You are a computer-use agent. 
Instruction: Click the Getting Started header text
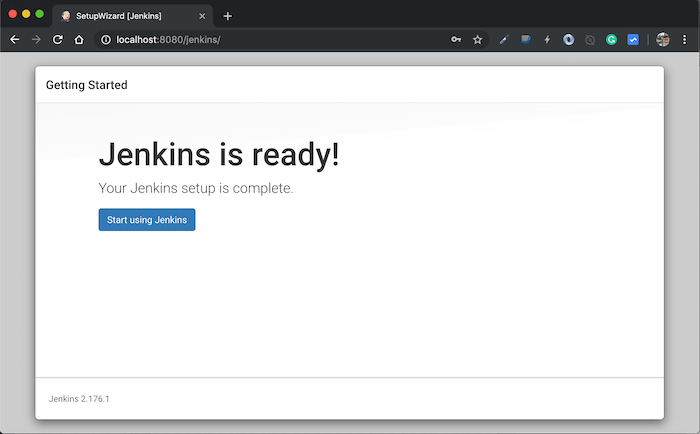click(x=87, y=85)
